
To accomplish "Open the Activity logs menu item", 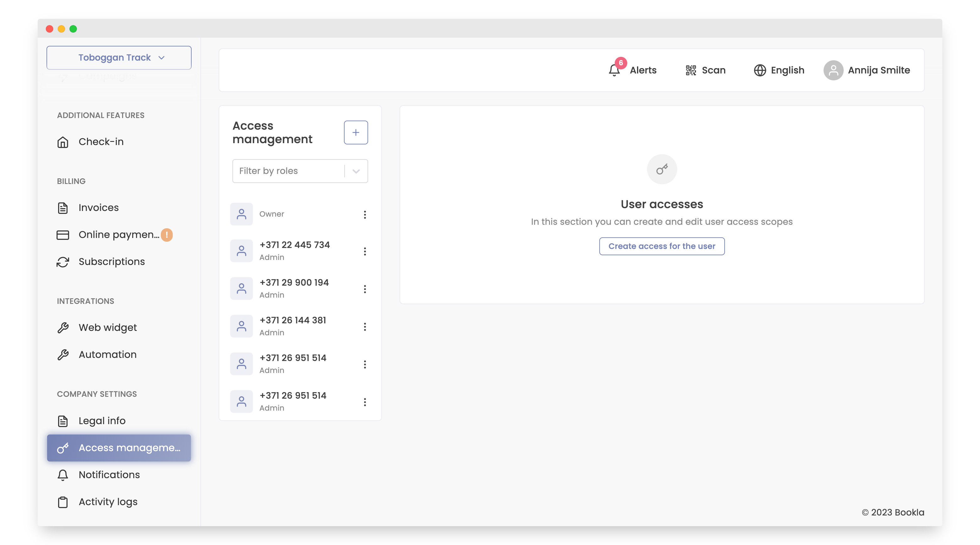I will click(x=108, y=502).
